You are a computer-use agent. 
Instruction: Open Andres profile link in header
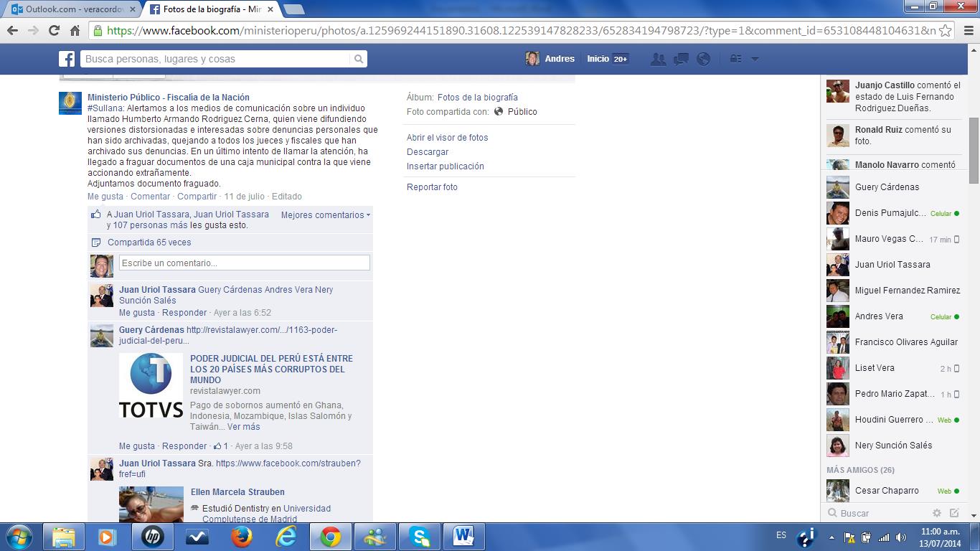coord(550,59)
